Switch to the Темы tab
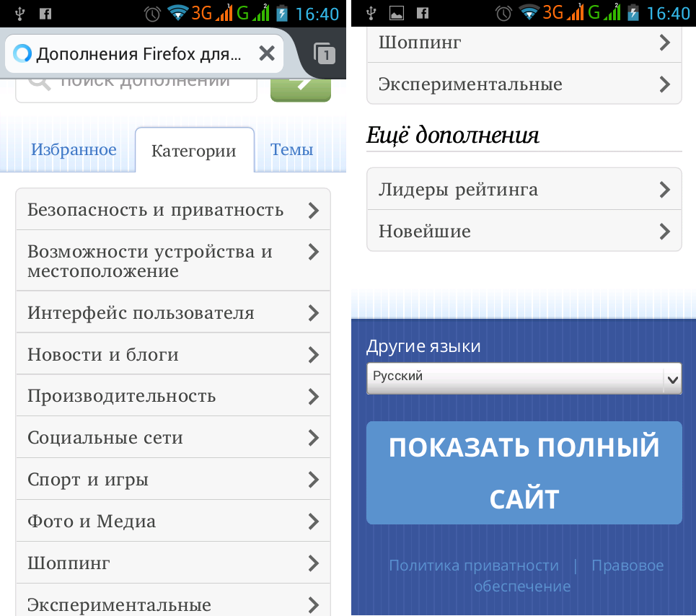 [x=291, y=149]
